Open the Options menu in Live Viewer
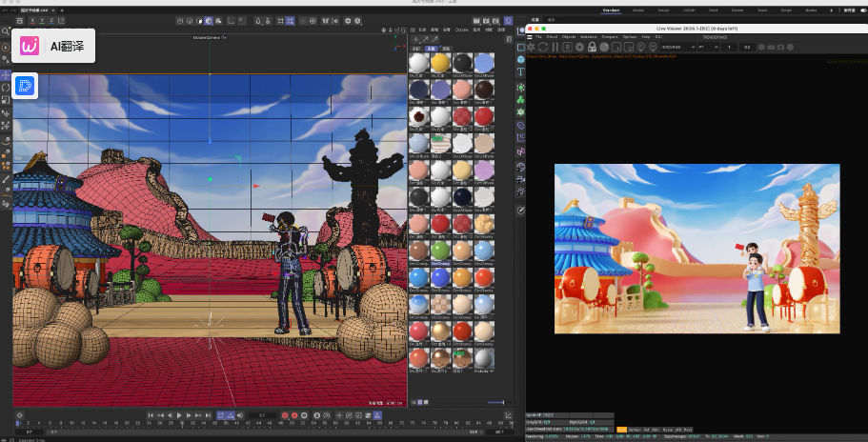Screen dimensions: 868x442 (630, 36)
